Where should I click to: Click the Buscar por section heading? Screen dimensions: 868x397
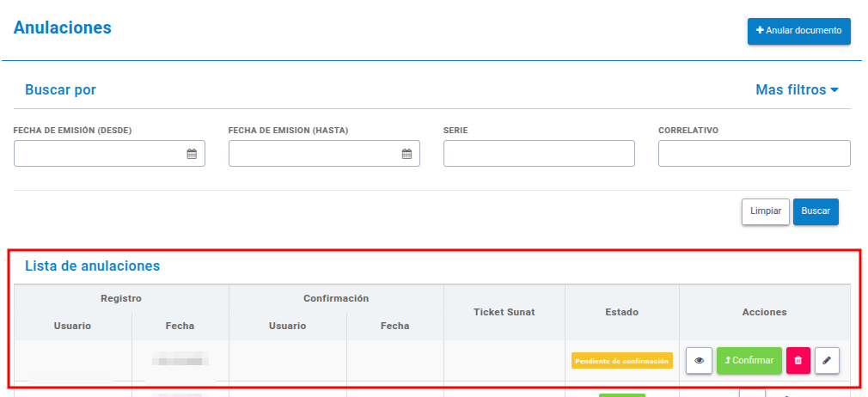pyautogui.click(x=60, y=89)
